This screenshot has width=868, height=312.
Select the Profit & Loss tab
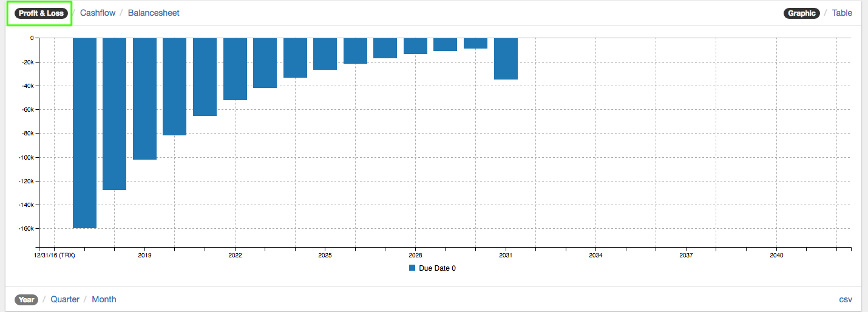[41, 13]
